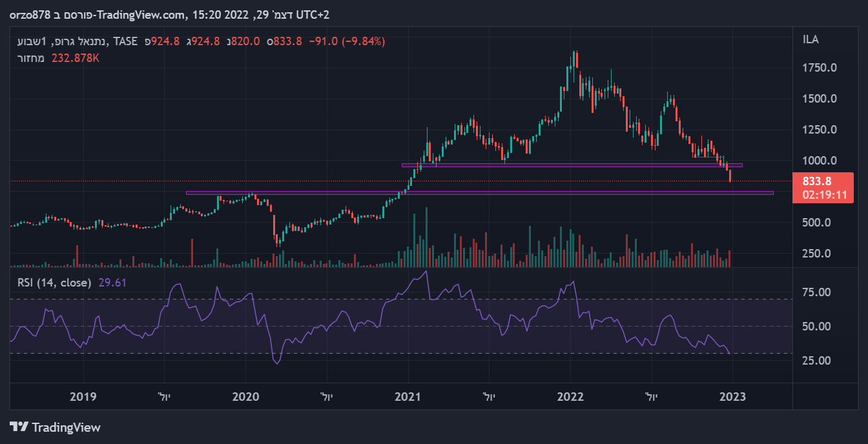Click the 2022 time axis label
This screenshot has height=444, width=868.
tap(570, 397)
